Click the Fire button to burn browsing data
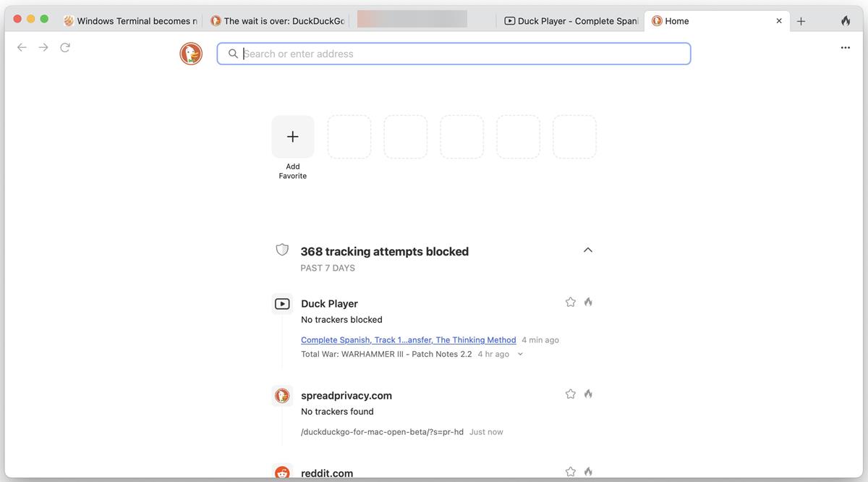 tap(845, 20)
